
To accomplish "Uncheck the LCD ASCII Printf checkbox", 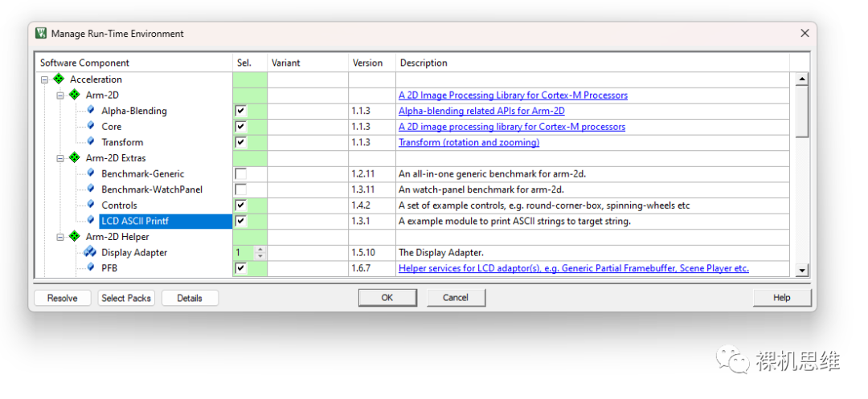I will coord(241,221).
